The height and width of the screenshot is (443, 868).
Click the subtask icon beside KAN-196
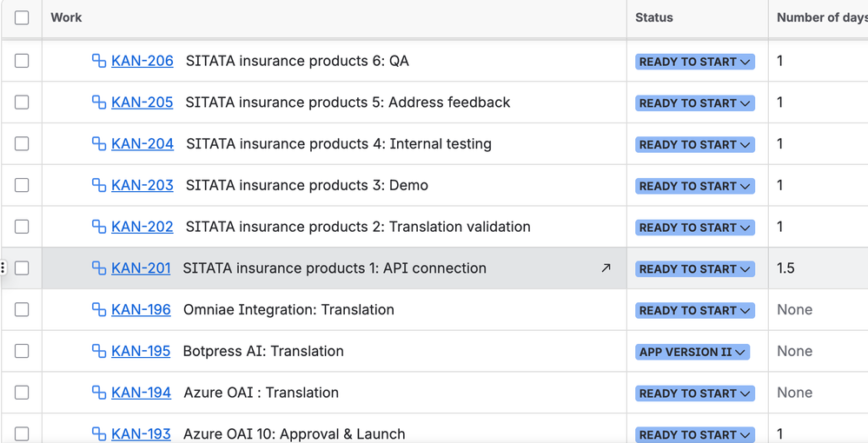[99, 310]
